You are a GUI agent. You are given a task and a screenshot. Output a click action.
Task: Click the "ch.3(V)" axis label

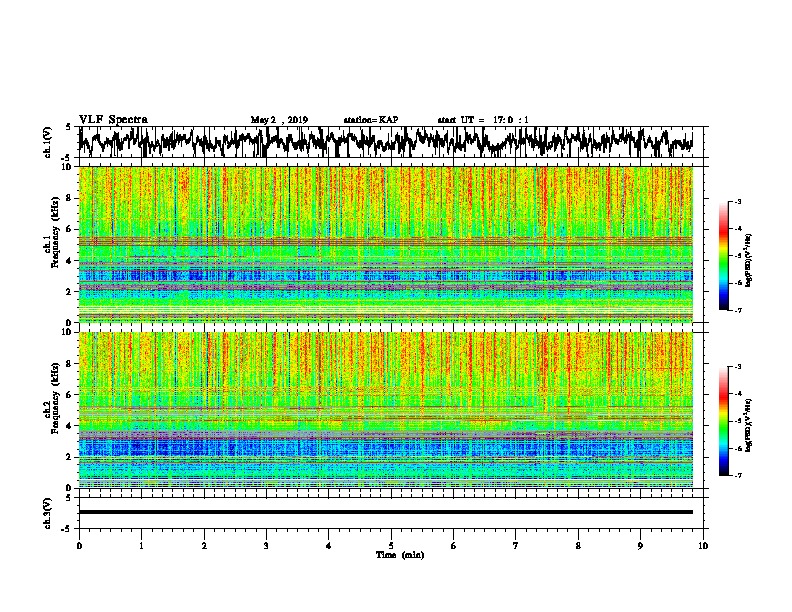tap(48, 513)
